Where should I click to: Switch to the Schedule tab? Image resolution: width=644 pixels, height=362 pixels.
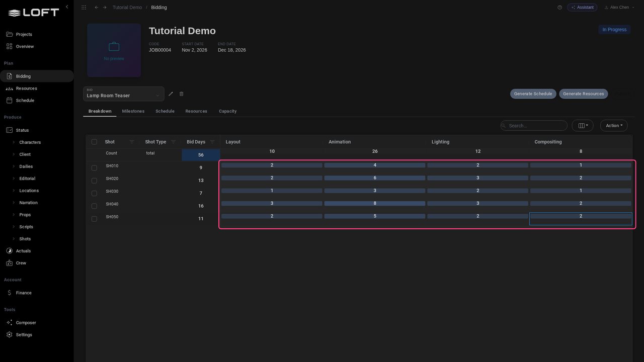[x=165, y=111]
